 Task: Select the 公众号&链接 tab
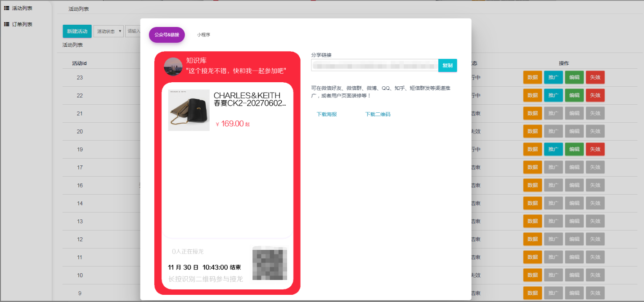click(167, 35)
